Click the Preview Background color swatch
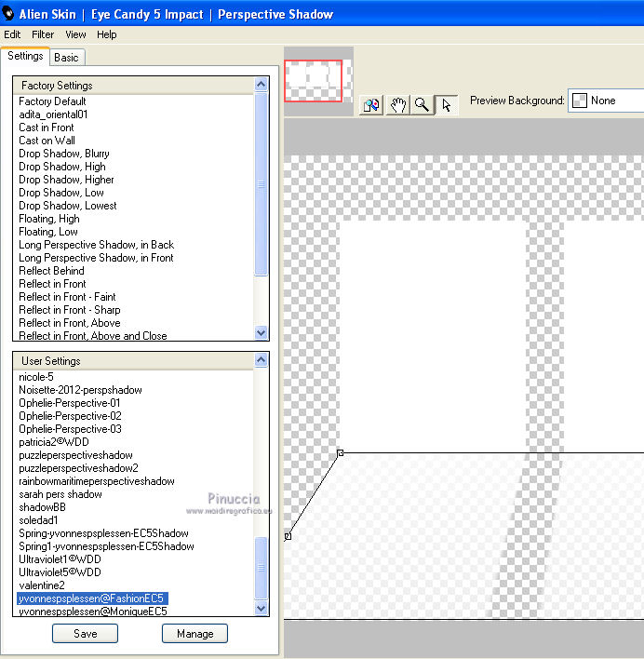This screenshot has width=644, height=659. 579,101
